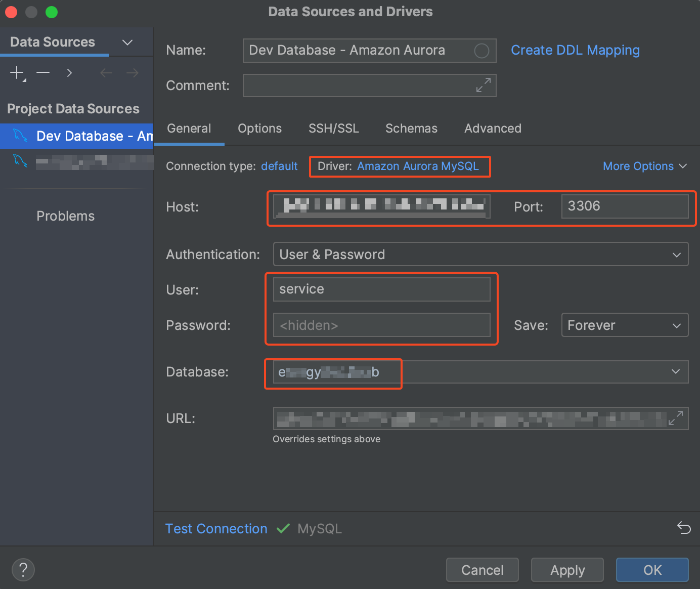Image resolution: width=700 pixels, height=589 pixels.
Task: Confirm with the OK button
Action: 652,570
